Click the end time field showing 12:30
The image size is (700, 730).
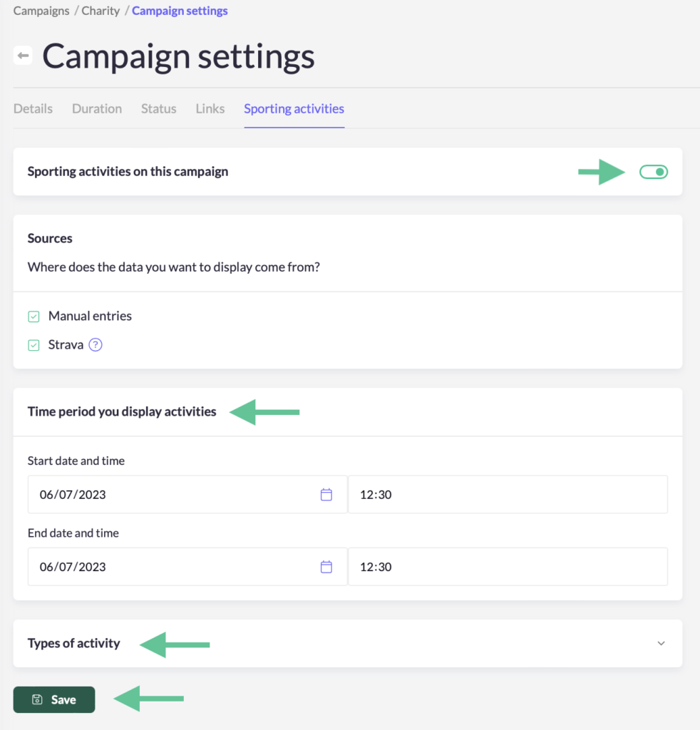508,567
